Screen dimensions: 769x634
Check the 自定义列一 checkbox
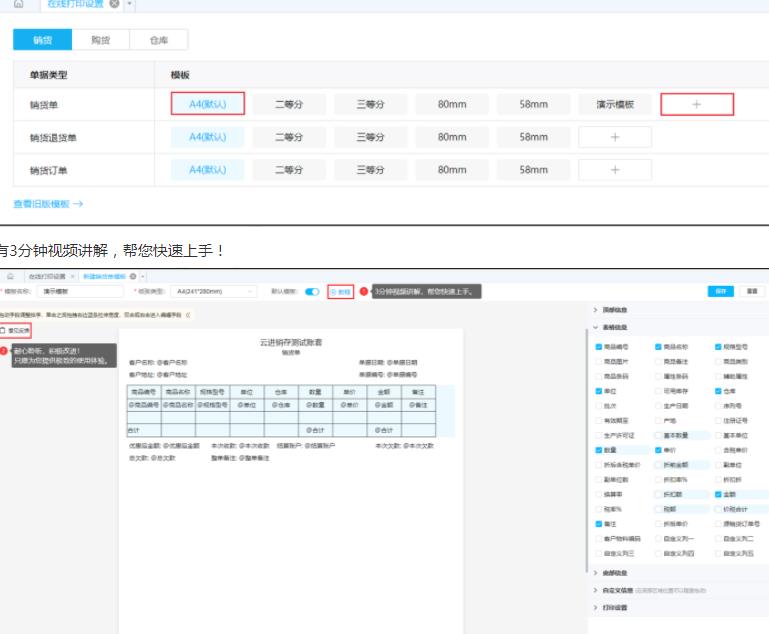(658, 538)
